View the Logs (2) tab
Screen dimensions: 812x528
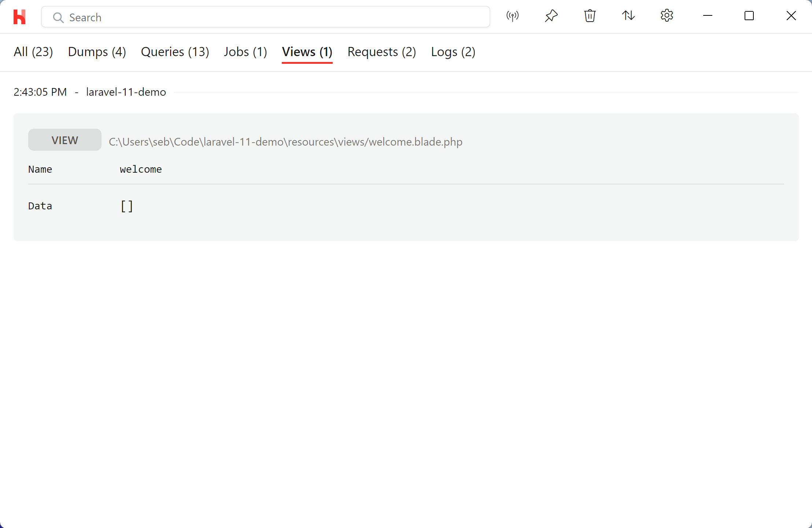tap(453, 52)
